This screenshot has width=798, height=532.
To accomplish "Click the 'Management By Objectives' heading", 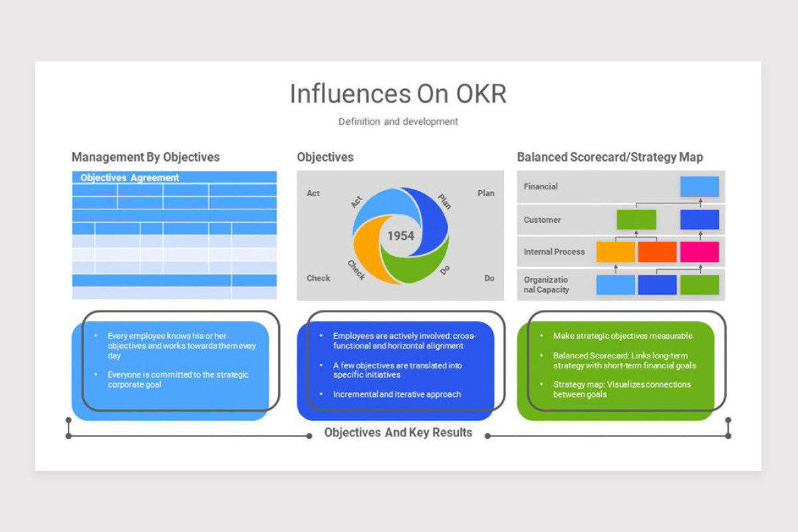I will pyautogui.click(x=146, y=158).
